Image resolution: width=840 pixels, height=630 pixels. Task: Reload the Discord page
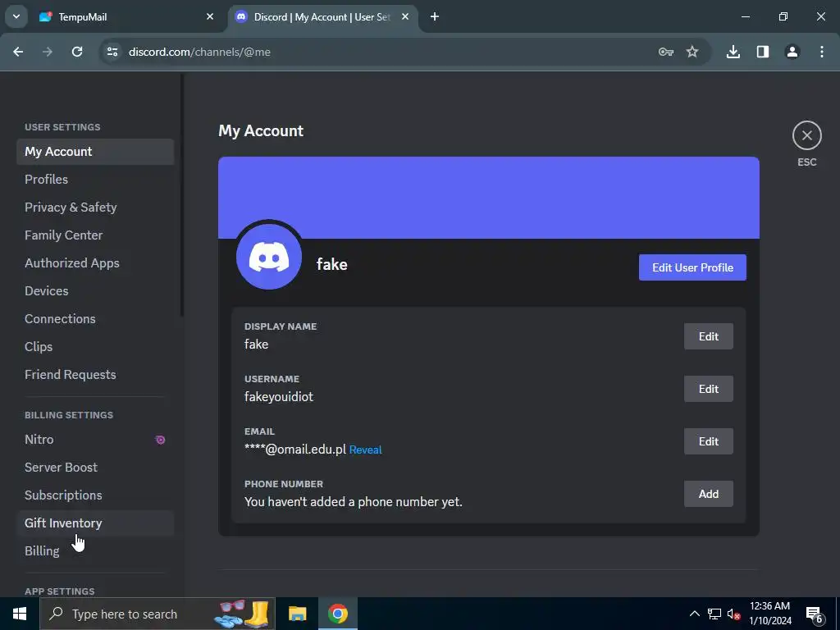click(x=77, y=52)
